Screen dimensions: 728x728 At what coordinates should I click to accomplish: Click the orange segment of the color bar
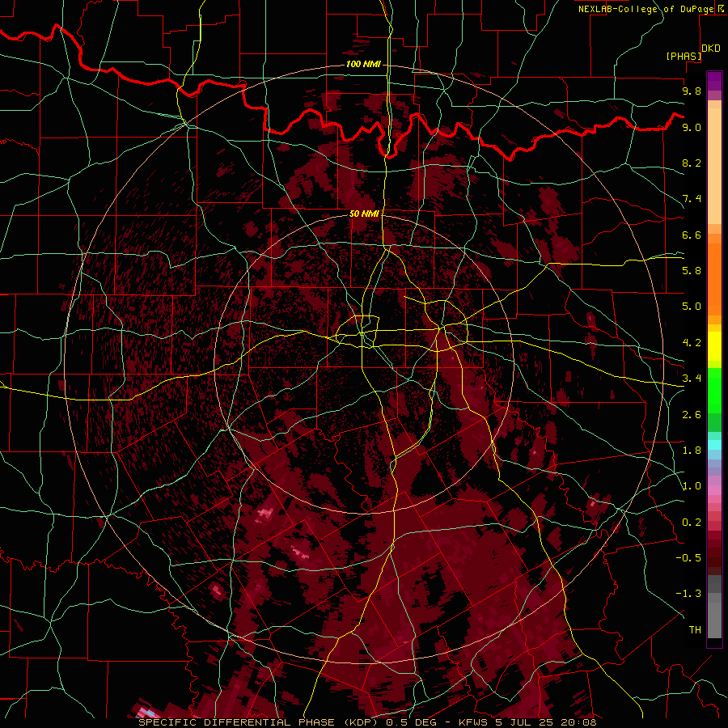point(714,280)
